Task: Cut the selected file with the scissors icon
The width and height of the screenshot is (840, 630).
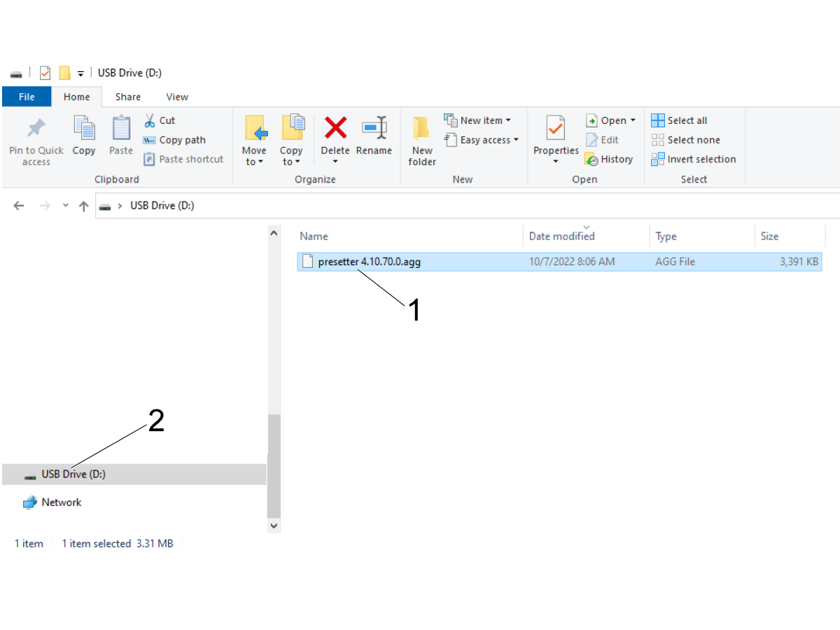Action: coord(150,120)
